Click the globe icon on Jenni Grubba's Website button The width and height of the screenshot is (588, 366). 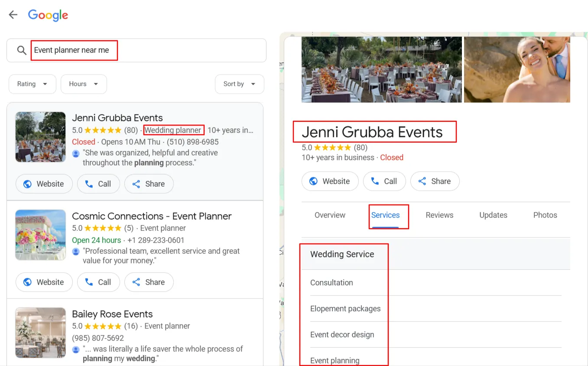coord(27,184)
